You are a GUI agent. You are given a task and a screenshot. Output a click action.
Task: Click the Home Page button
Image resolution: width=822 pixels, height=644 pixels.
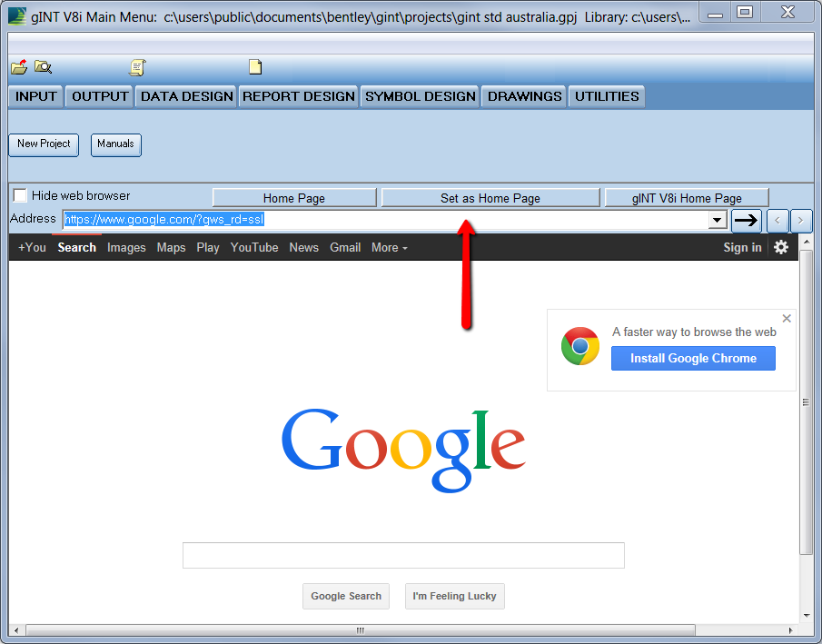294,198
